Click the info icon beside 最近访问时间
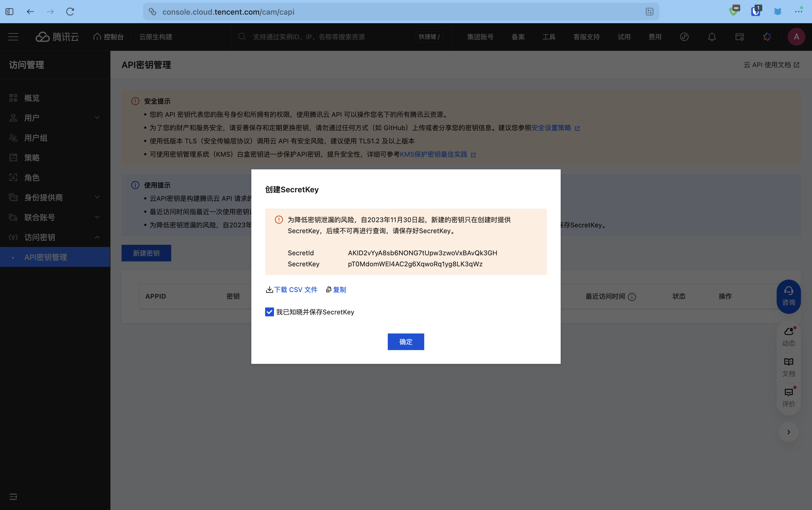This screenshot has height=510, width=812. (632, 297)
